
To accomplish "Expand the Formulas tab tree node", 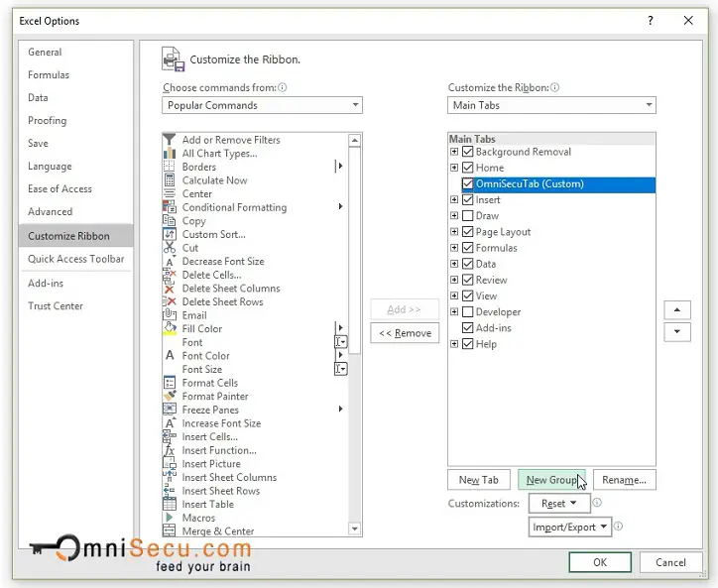I will tap(454, 248).
